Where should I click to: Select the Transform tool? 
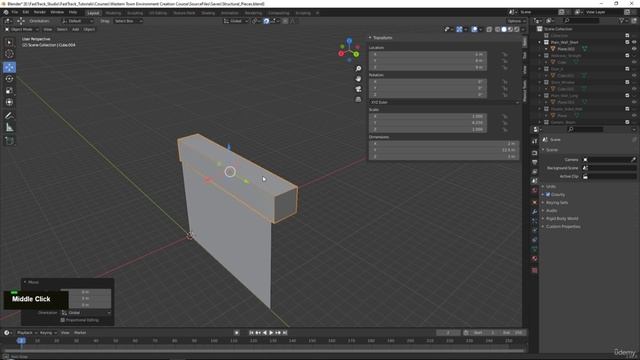9,102
